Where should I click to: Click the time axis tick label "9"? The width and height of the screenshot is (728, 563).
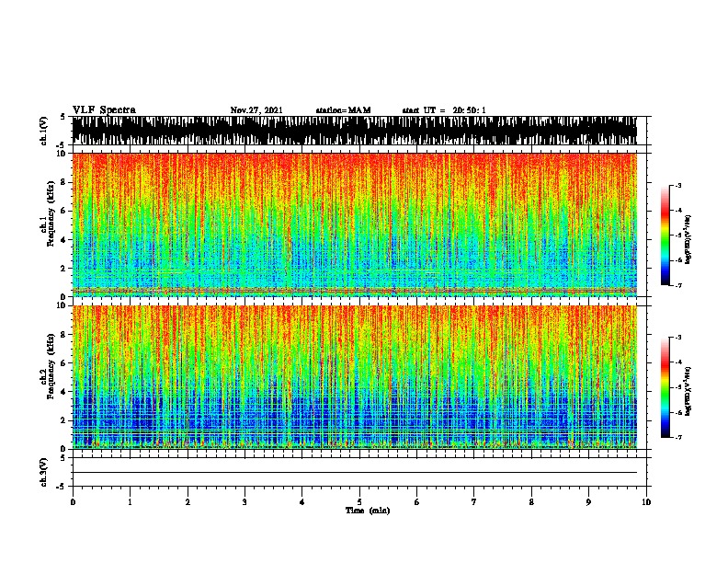[x=588, y=502]
